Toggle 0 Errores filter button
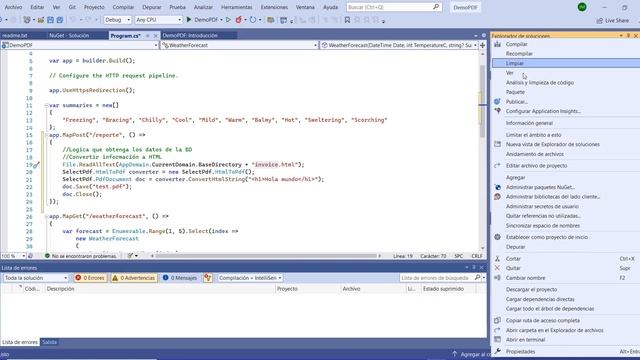Screen dimensions: 640x360 click(x=90, y=278)
